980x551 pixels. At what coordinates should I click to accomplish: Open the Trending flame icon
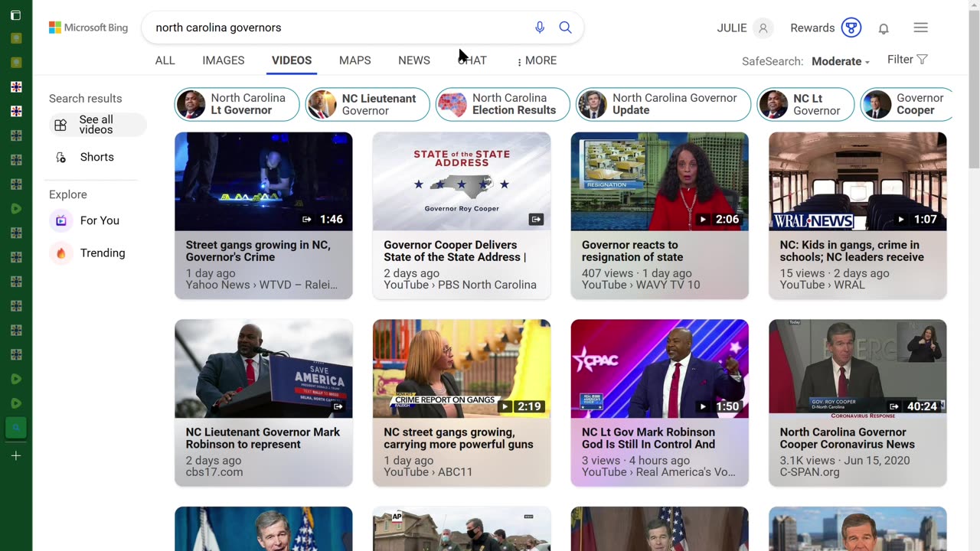point(61,253)
